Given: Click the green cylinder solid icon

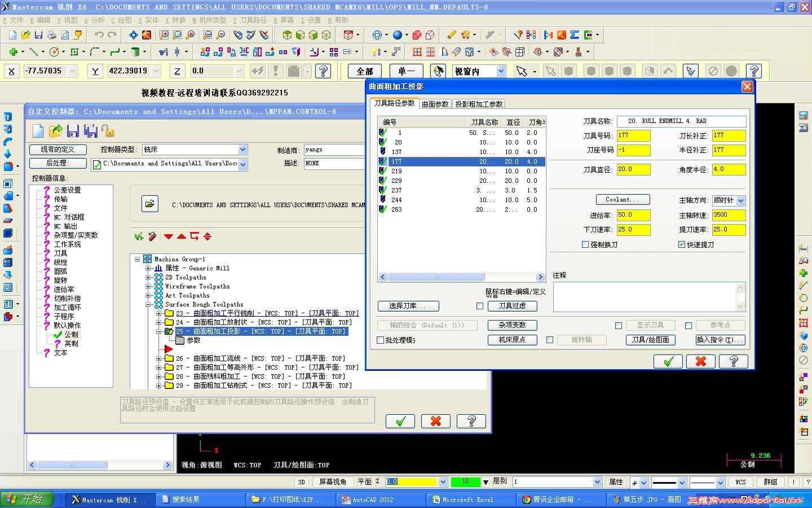Looking at the screenshot, I should click(135, 52).
